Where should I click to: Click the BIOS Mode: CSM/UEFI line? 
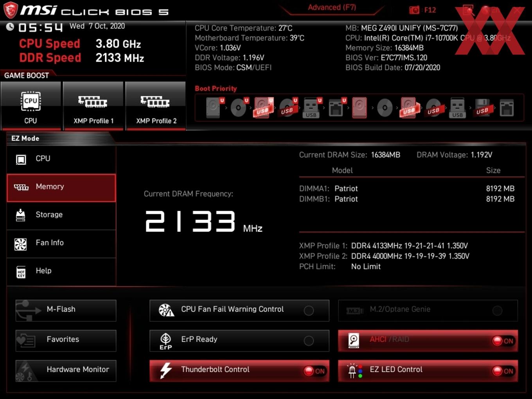(233, 68)
